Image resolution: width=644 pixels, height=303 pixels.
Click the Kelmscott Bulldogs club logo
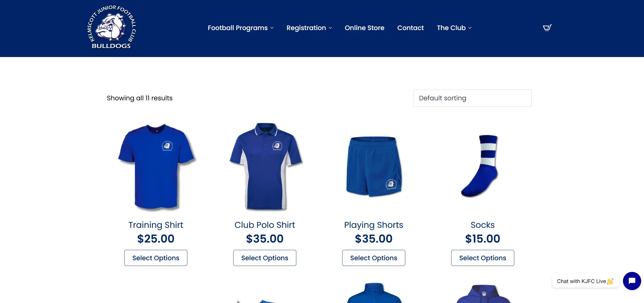click(112, 27)
